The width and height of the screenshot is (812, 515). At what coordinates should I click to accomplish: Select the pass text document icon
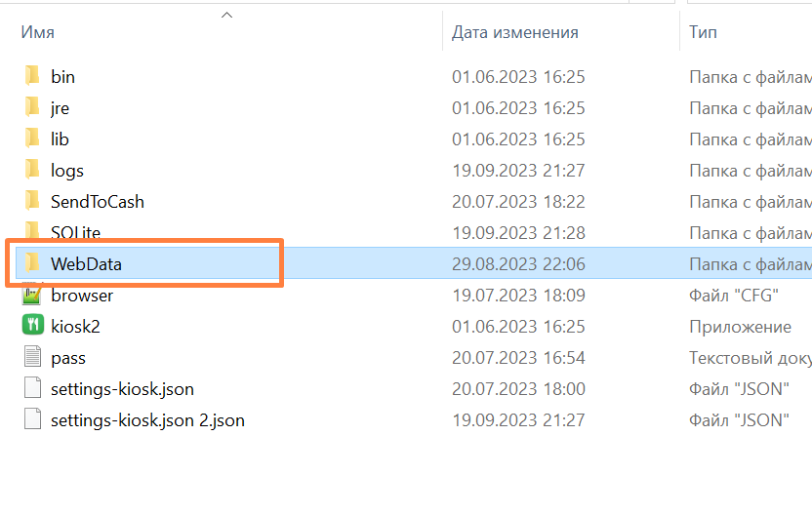tap(32, 357)
